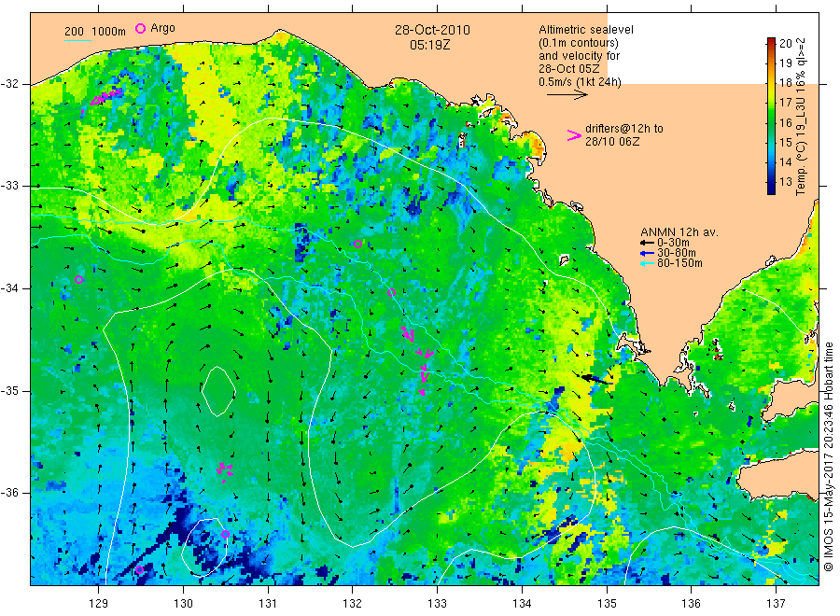Click the 133 longitude axis label

pos(437,604)
